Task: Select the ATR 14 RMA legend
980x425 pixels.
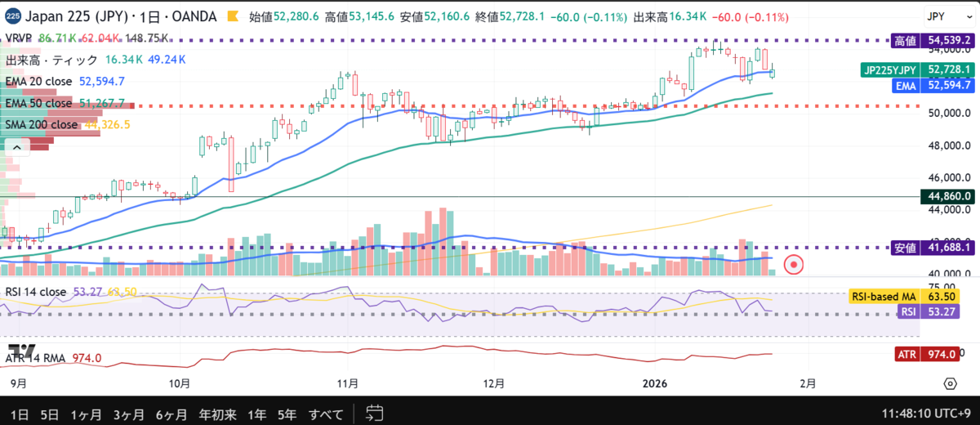Action: [x=37, y=358]
